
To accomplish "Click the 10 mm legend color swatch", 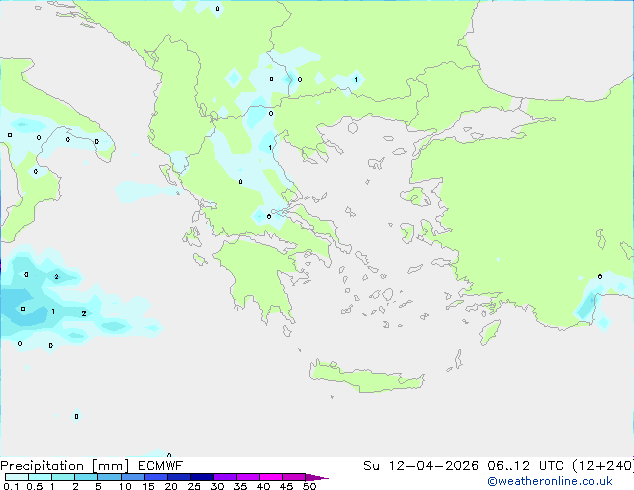I will pyautogui.click(x=133, y=477).
